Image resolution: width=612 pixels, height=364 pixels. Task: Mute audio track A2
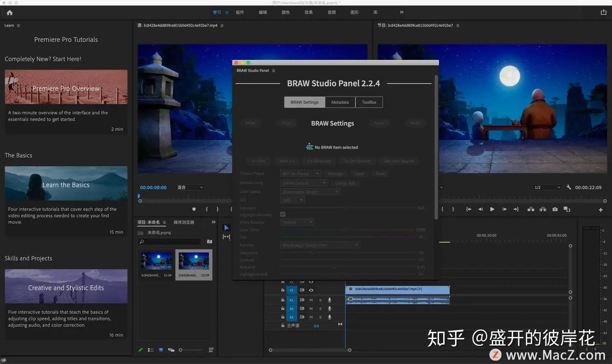(311, 308)
